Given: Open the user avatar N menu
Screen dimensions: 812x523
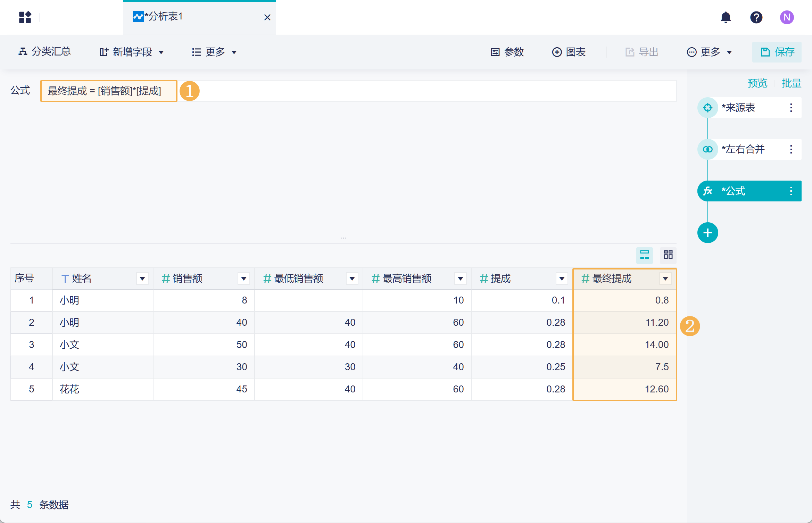Looking at the screenshot, I should click(787, 17).
